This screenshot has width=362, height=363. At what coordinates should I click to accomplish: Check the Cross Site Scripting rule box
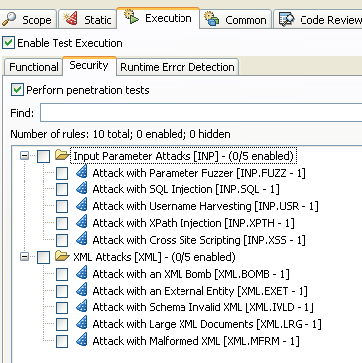pos(62,240)
